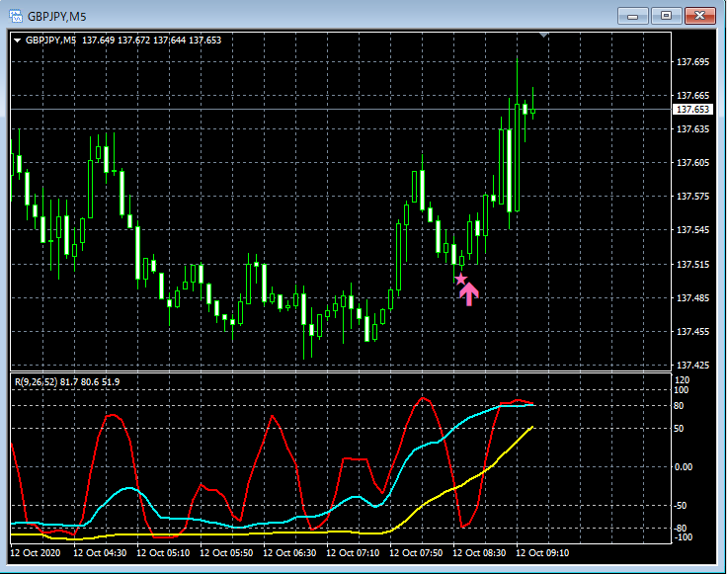The height and width of the screenshot is (574, 728).
Task: Click the 12 Oct 09:10 time label
Action: pyautogui.click(x=542, y=553)
